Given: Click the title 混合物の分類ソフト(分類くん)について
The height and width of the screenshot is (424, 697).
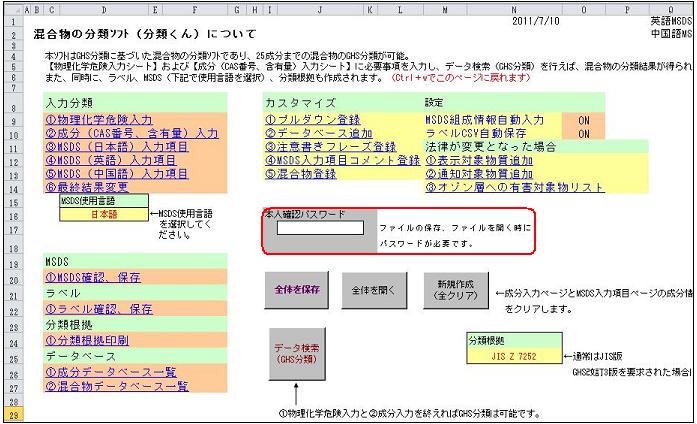Looking at the screenshot, I should click(x=145, y=34).
